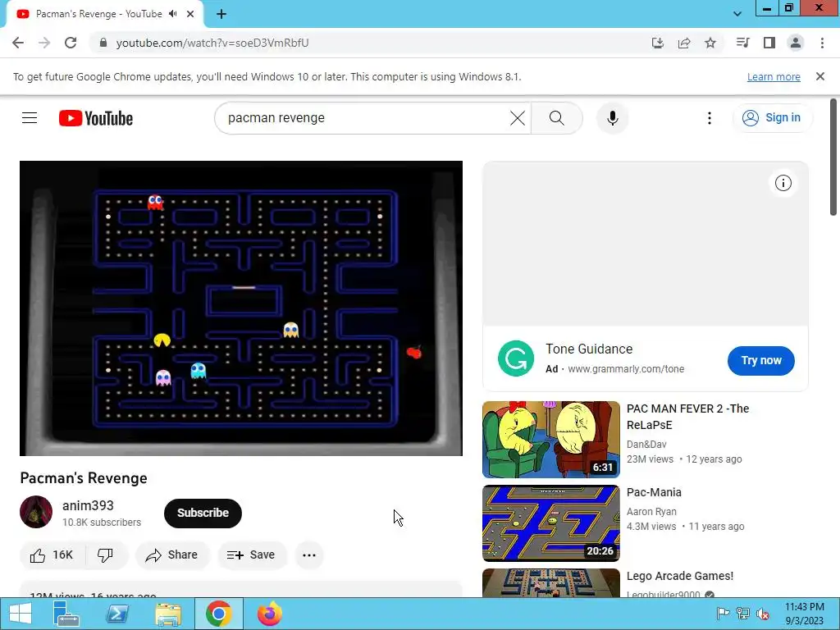
Task: Open the Windows Start button
Action: click(21, 614)
